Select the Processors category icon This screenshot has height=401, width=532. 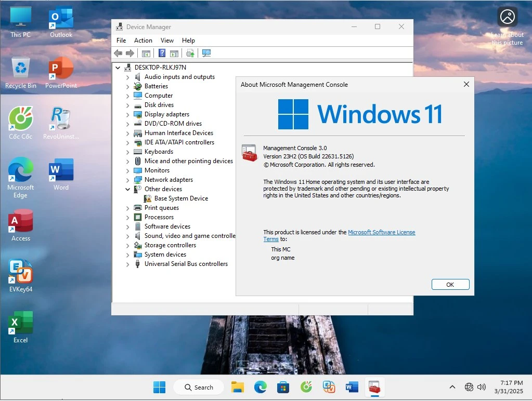point(137,217)
